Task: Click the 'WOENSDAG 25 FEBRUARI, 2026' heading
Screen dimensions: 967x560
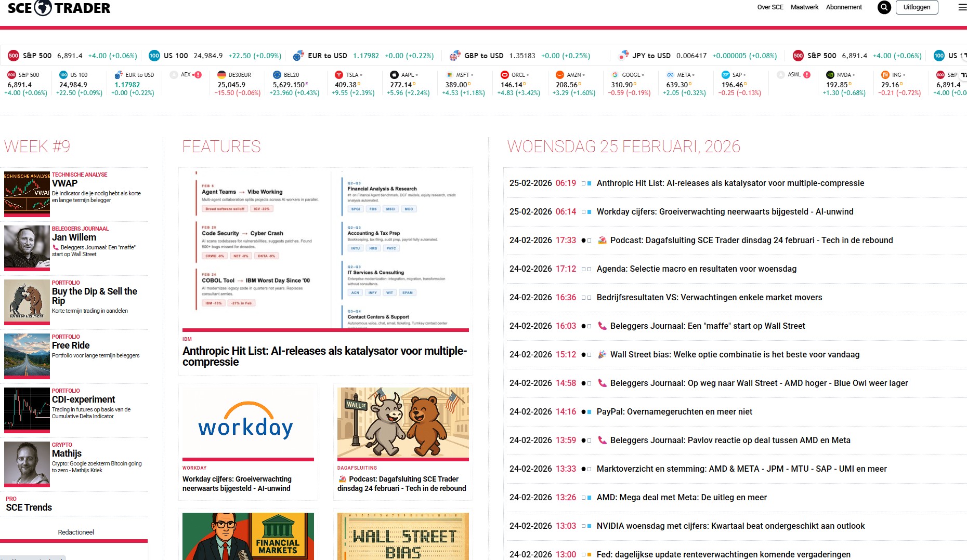Action: 623,146
